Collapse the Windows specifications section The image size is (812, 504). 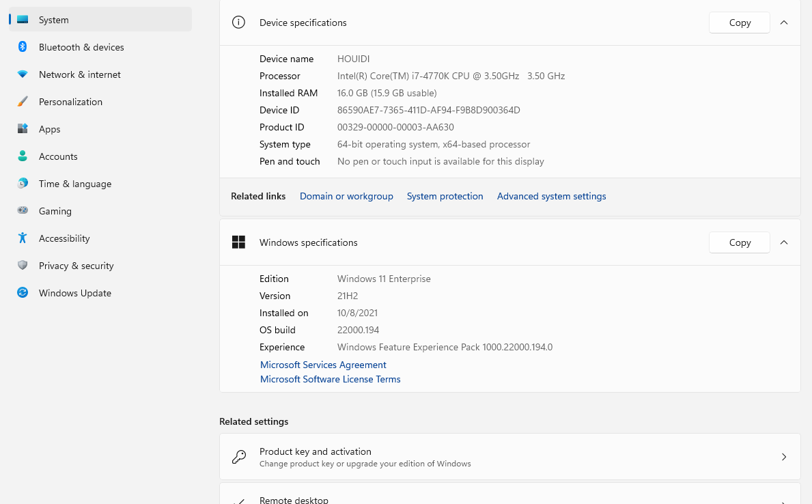(783, 242)
